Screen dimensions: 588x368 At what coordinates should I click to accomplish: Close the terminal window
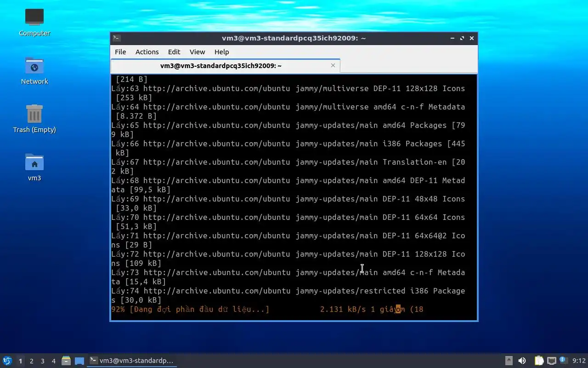(x=472, y=38)
